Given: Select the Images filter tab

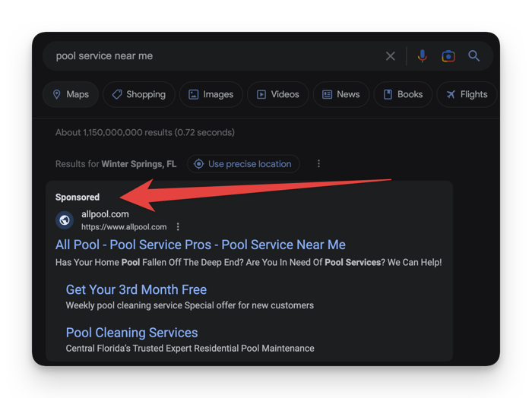Looking at the screenshot, I should pyautogui.click(x=211, y=94).
